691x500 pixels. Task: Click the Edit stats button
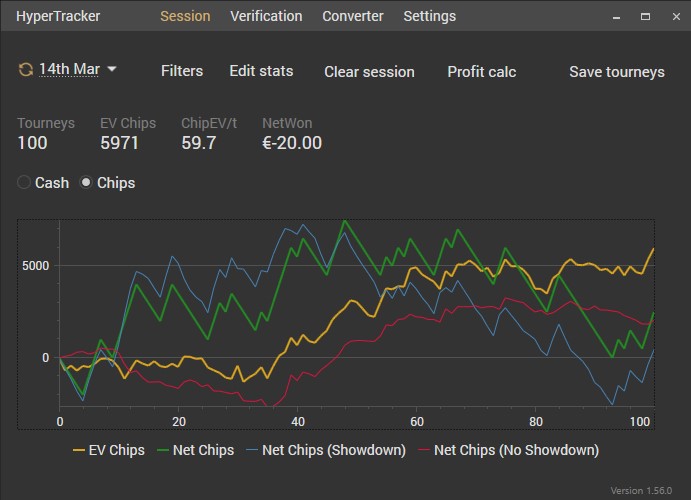point(261,71)
